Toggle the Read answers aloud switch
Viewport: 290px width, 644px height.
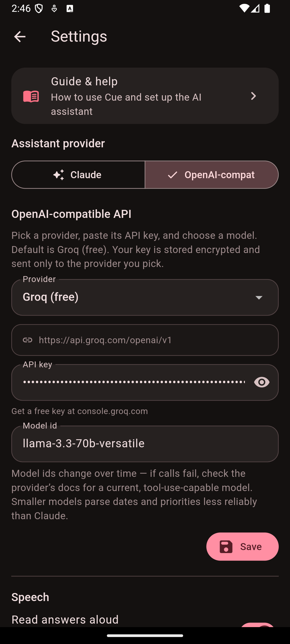[x=257, y=625]
